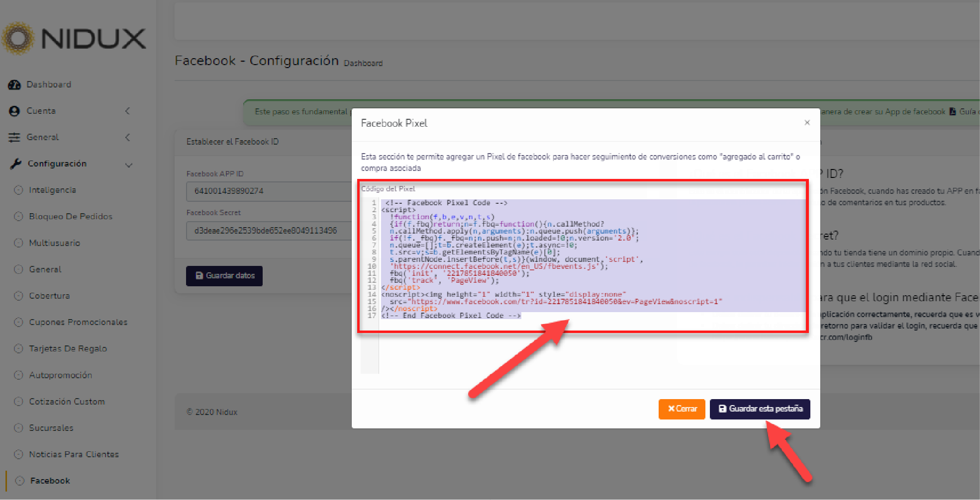Go to Autopromoción settings

pos(61,375)
